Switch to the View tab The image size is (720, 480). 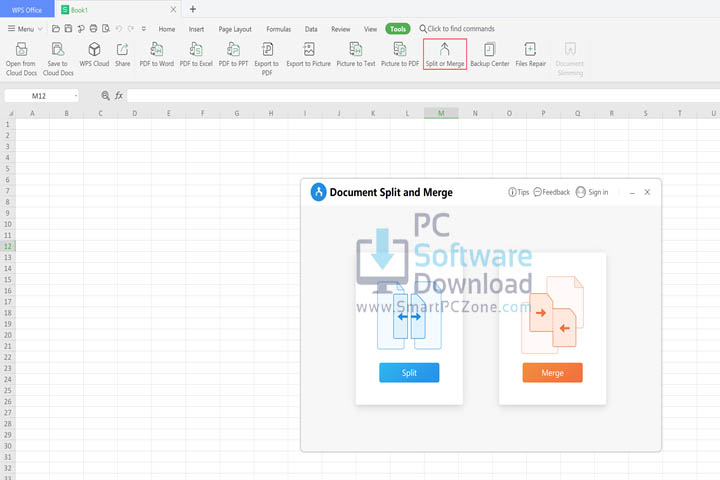370,29
